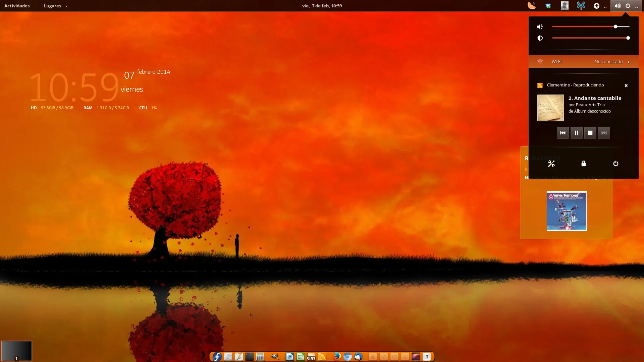Open the third orange folder in the dock

coord(394,357)
